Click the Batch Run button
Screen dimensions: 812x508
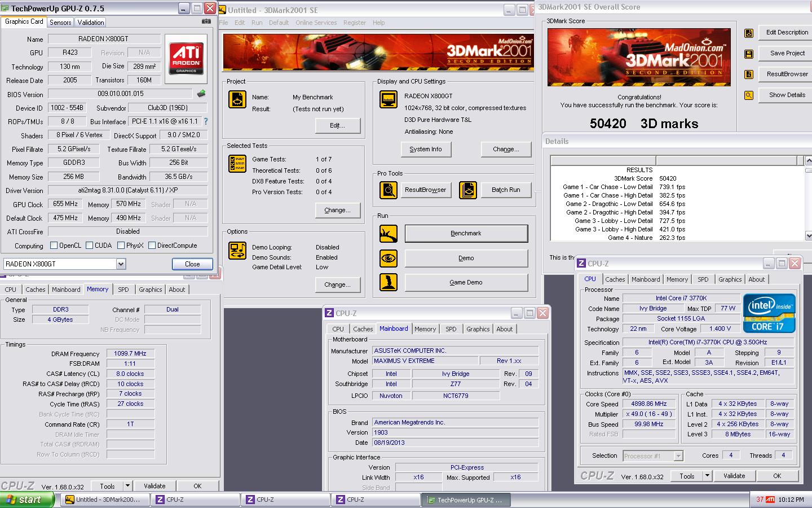(506, 190)
